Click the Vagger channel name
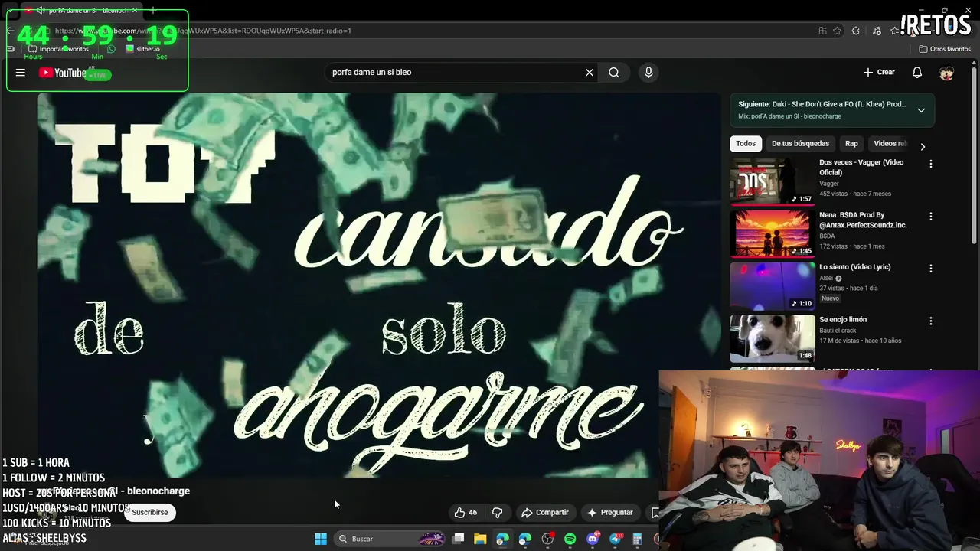Screen dimensions: 980x551 829,184
